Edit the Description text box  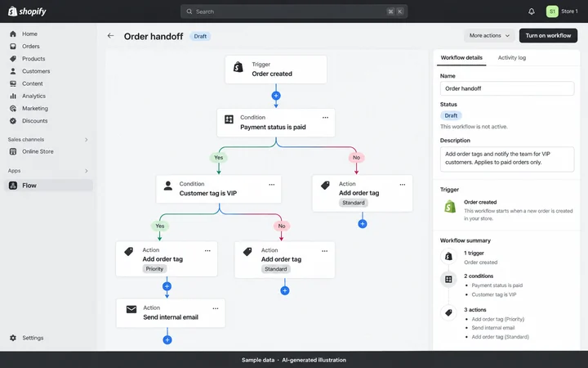pos(507,159)
